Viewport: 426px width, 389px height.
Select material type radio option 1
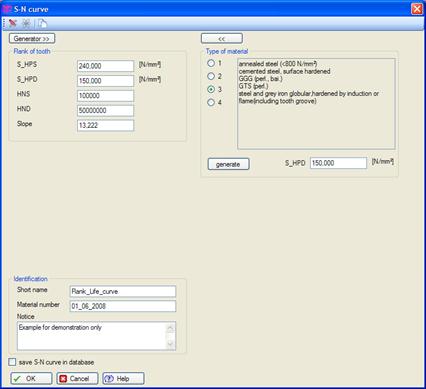211,63
